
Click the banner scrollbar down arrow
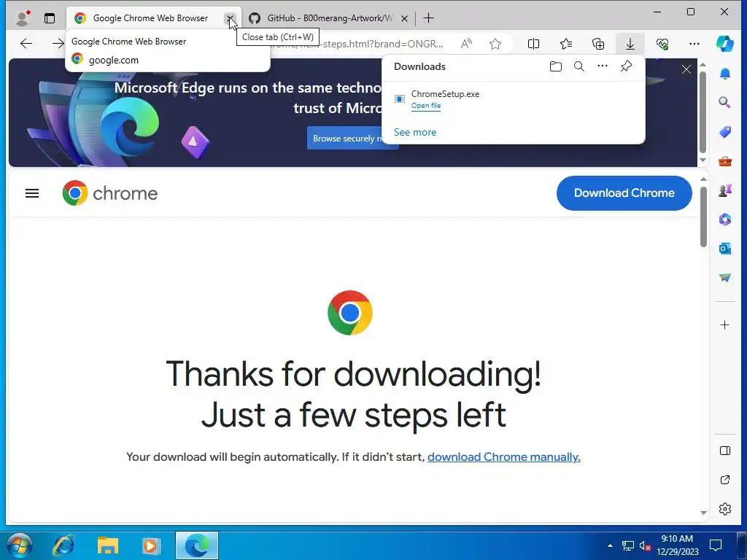(703, 160)
